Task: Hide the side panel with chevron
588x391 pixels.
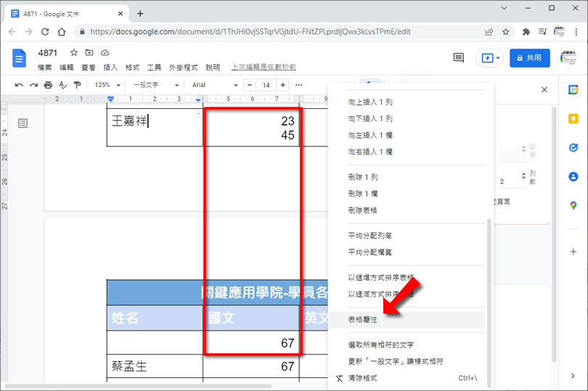Action: [x=573, y=376]
